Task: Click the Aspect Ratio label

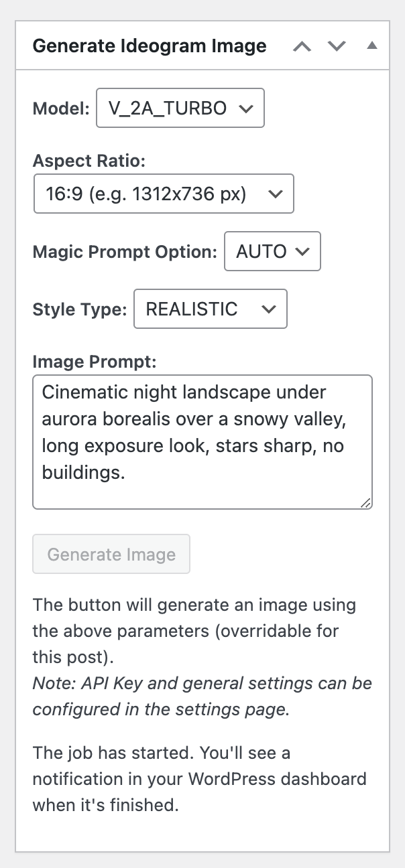Action: point(88,161)
